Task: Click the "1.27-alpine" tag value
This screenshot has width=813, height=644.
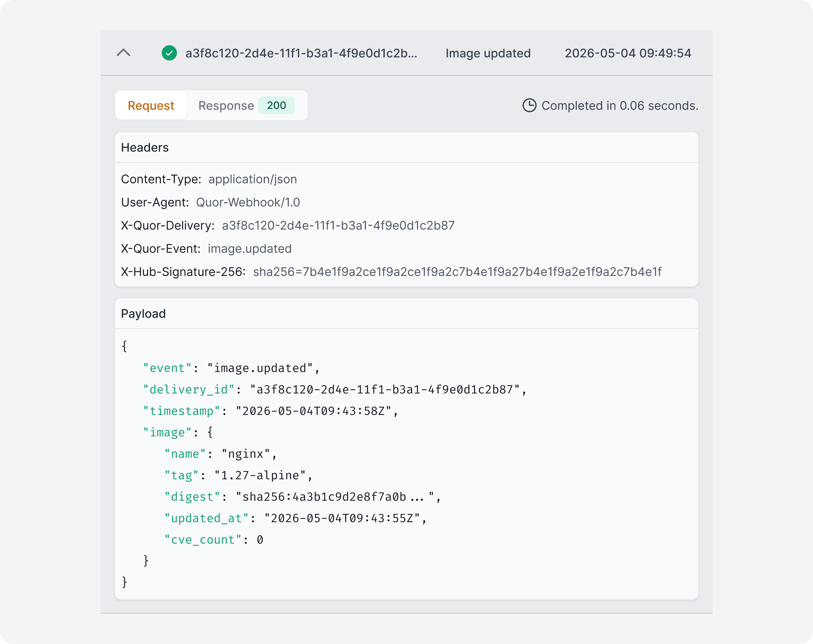Action: [260, 476]
